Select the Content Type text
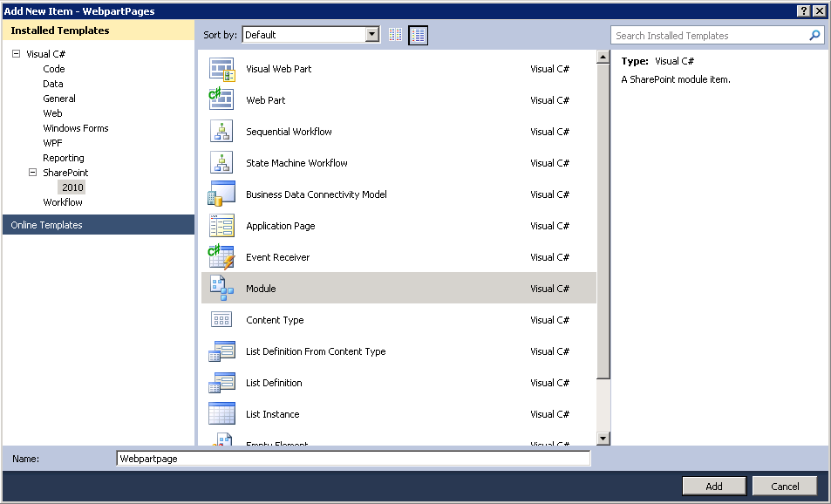Viewport: 831px width, 504px height. (x=275, y=320)
